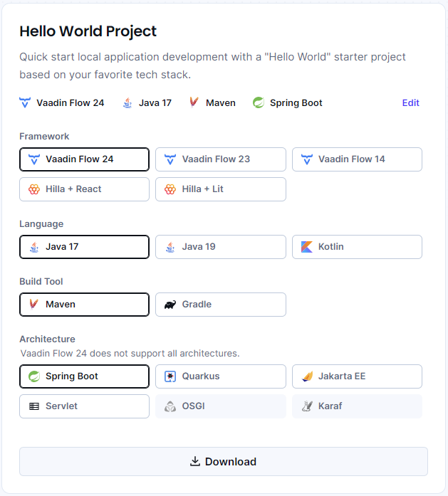Click the Kotlin logo icon
Image resolution: width=448 pixels, height=496 pixels.
[306, 247]
